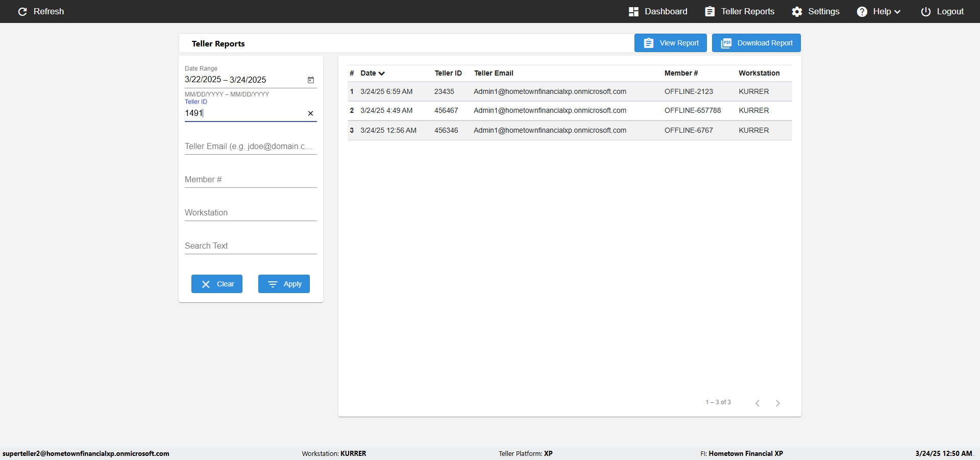Go to next page of results

(778, 403)
